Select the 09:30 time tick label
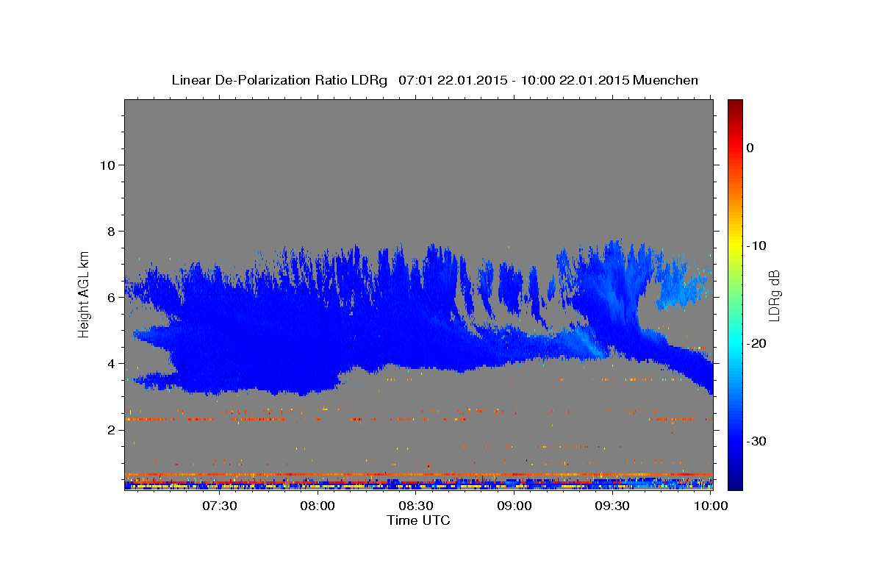Image resolution: width=882 pixels, height=588 pixels. point(612,506)
